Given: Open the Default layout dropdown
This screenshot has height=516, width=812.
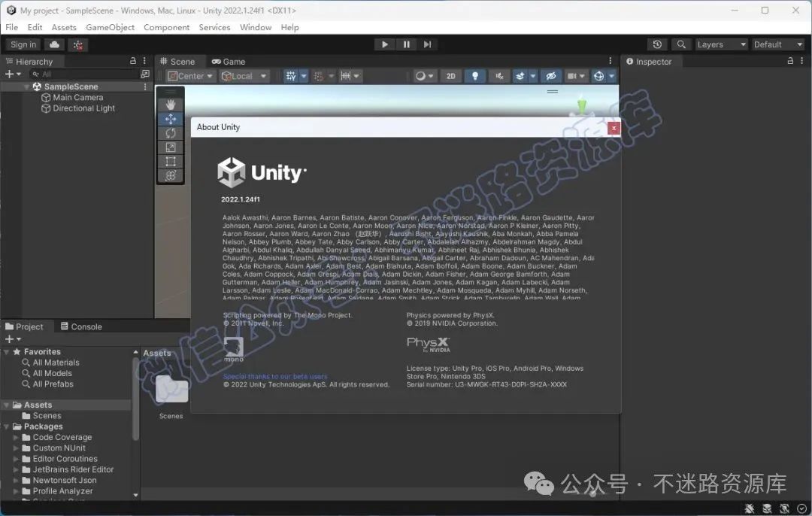Looking at the screenshot, I should coord(778,44).
